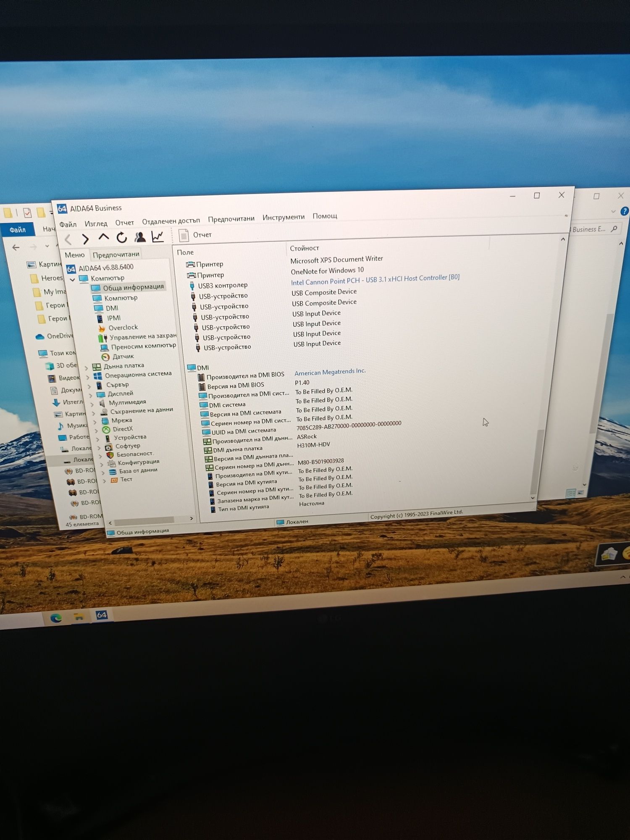
Task: Click the Файл tab in Explorer window
Action: [x=18, y=230]
